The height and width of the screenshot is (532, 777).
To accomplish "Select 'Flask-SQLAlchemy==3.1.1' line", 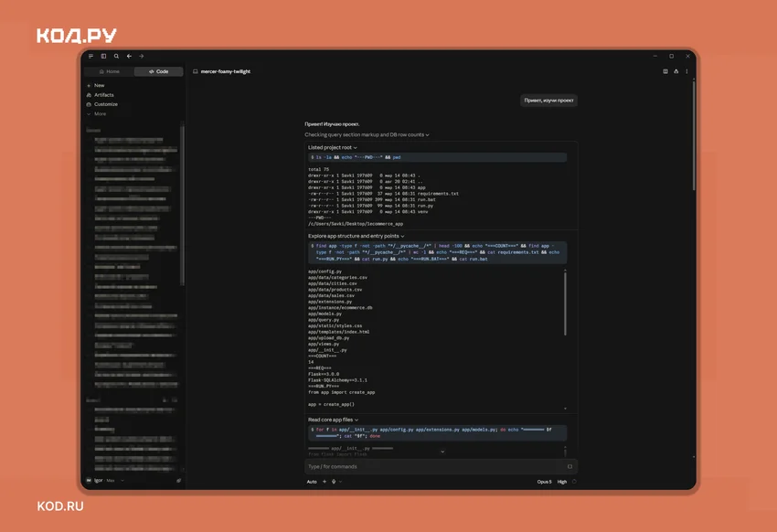I will (x=337, y=380).
